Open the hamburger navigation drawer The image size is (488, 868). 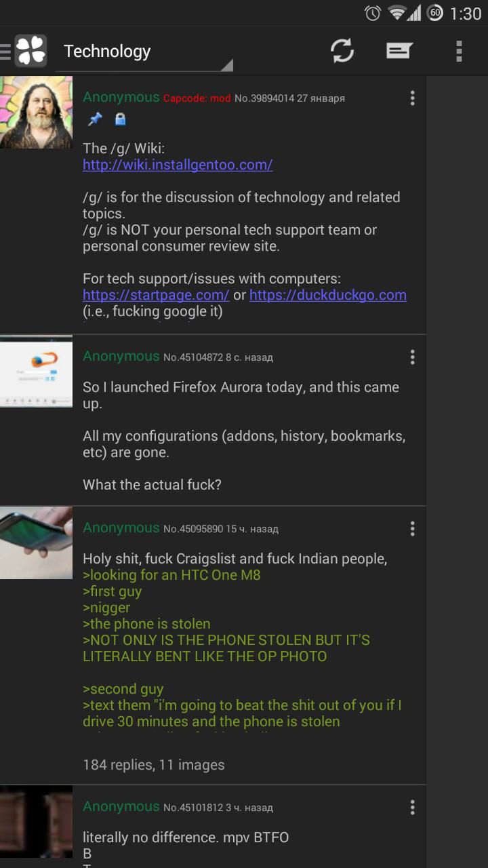click(5, 51)
